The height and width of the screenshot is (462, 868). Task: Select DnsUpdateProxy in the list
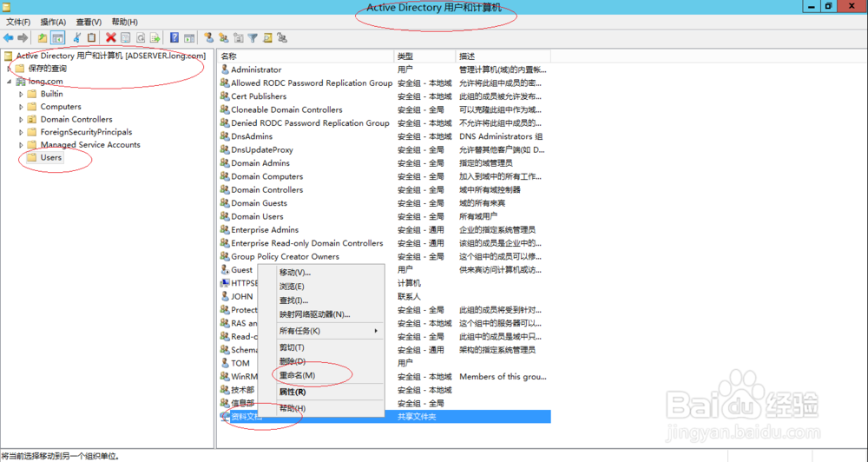click(x=262, y=149)
